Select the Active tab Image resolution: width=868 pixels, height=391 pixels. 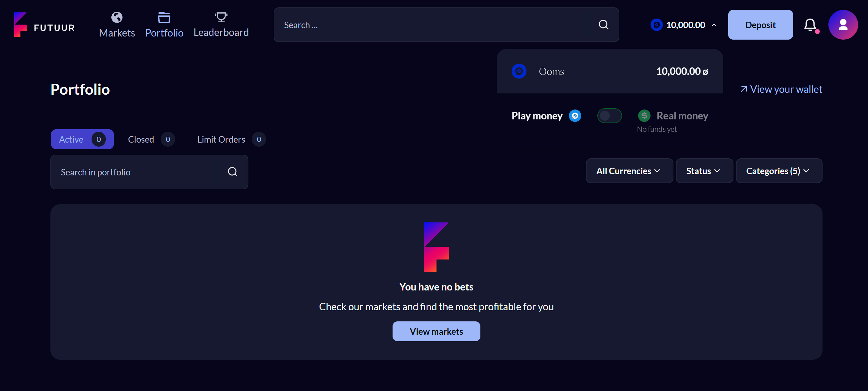click(82, 139)
